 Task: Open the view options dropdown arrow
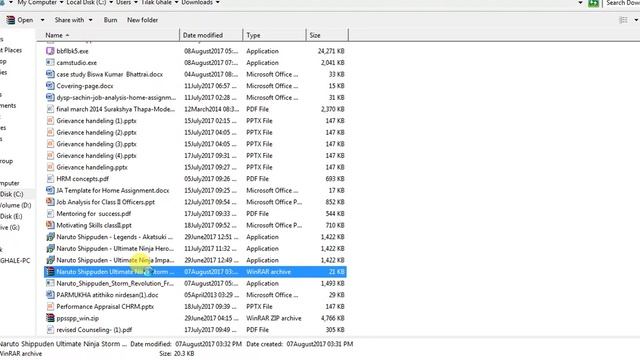click(x=636, y=20)
